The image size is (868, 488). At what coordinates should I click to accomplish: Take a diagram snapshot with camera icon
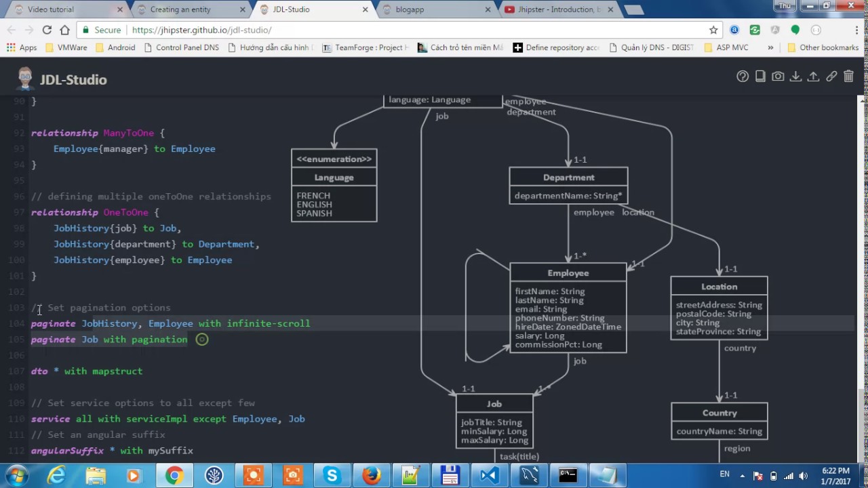click(778, 77)
